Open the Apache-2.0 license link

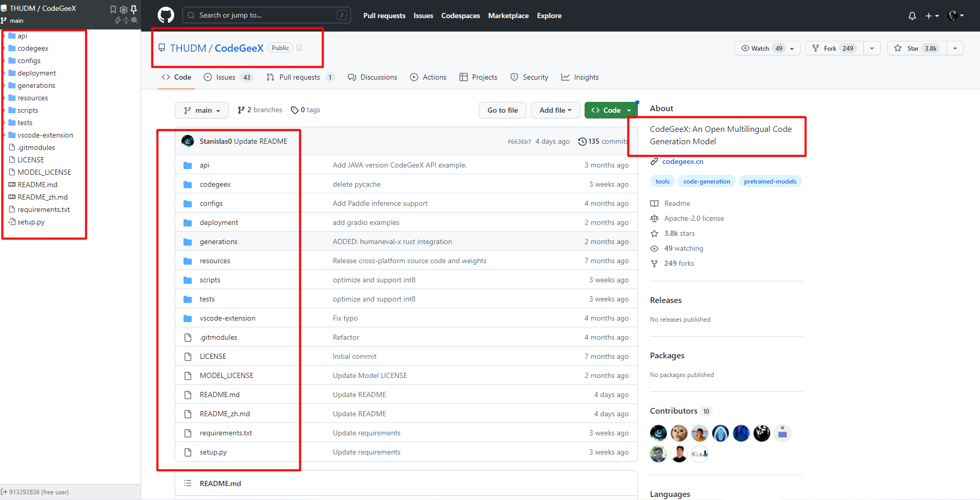[694, 218]
